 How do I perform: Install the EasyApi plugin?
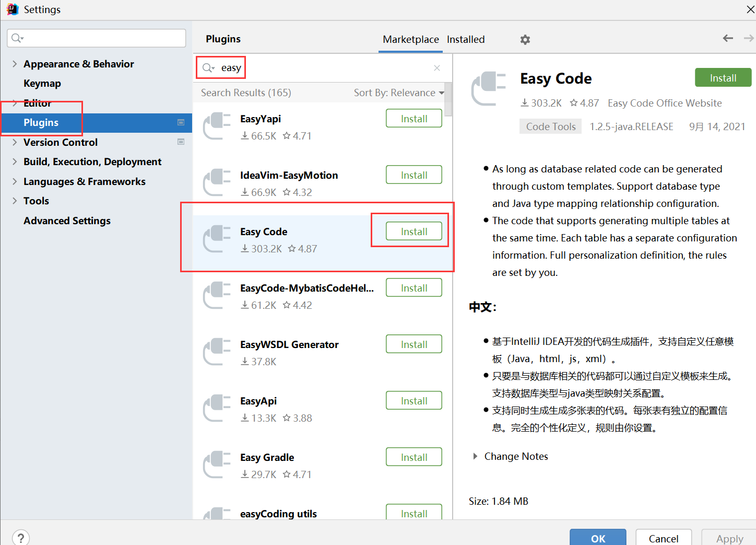414,401
